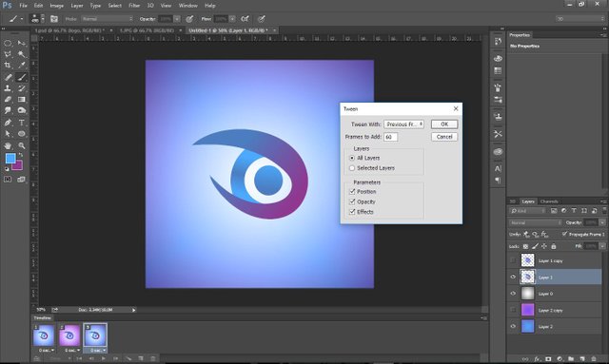Click OK in the Tween dialog
Screen dimensions: 609x364
444,125
